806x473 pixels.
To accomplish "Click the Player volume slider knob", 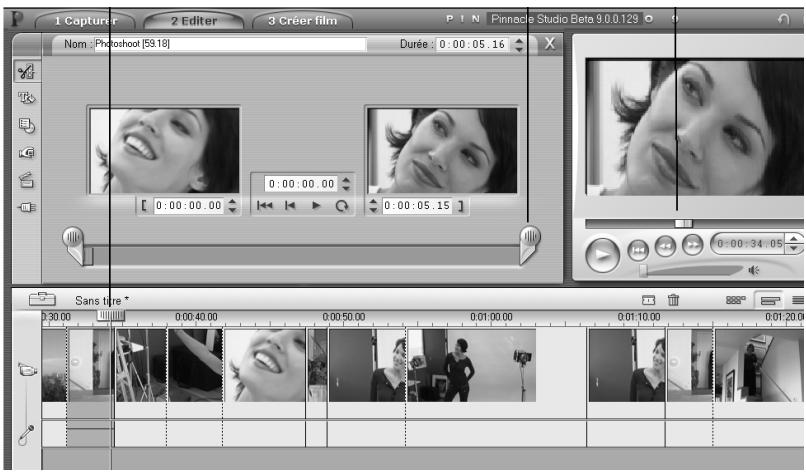I will coord(643,270).
